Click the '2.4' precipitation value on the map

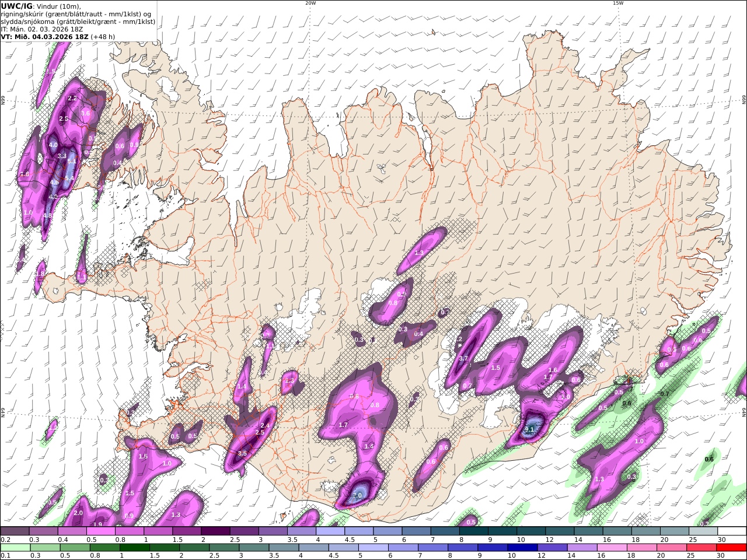tap(264, 425)
